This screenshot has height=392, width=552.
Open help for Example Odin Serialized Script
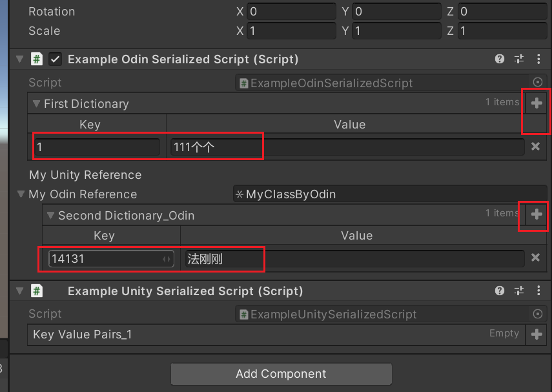coord(500,59)
